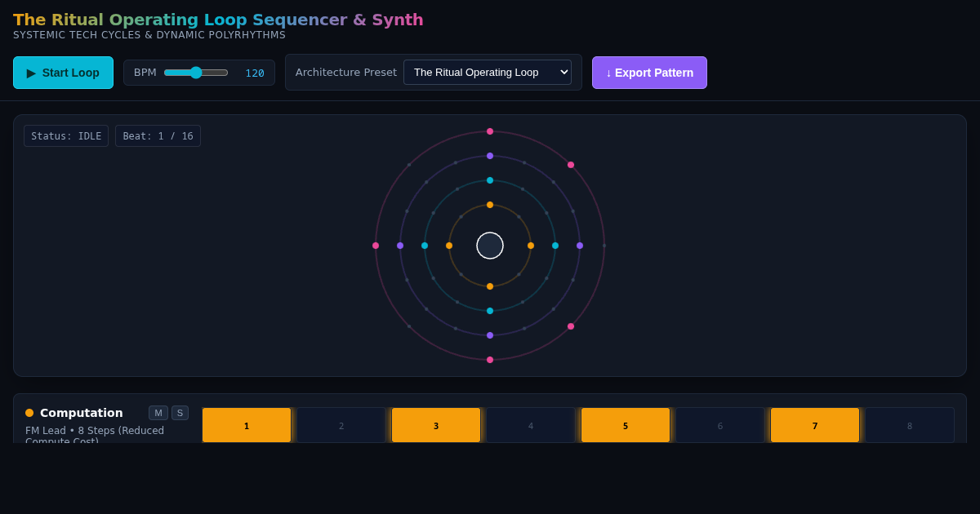Screen dimensions: 980x514
Task: Click the top pink dot on outer ring
Action: (490, 131)
